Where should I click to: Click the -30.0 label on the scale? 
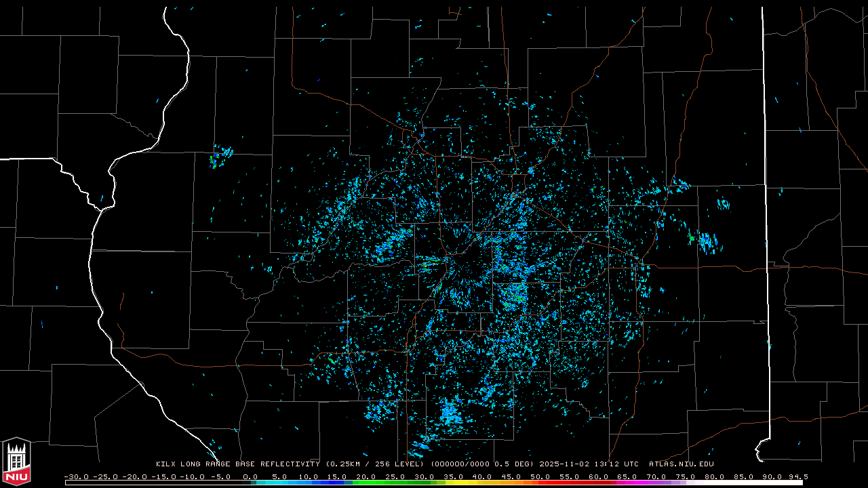76,476
